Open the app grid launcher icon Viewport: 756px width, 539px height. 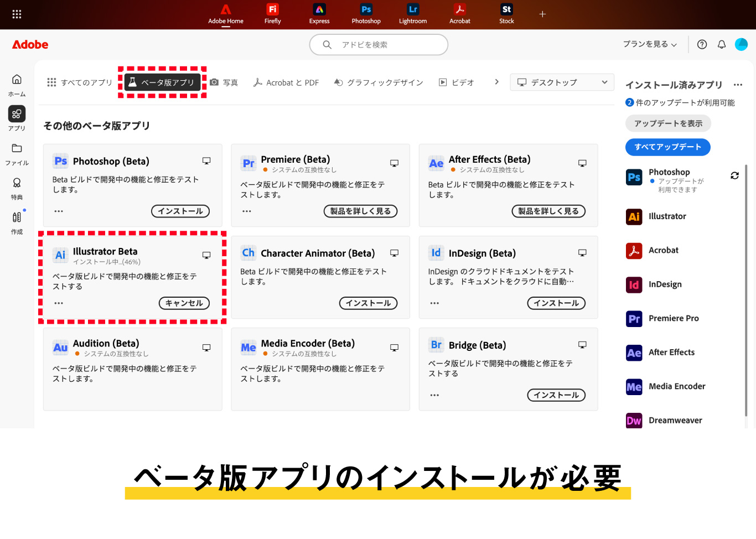[17, 14]
